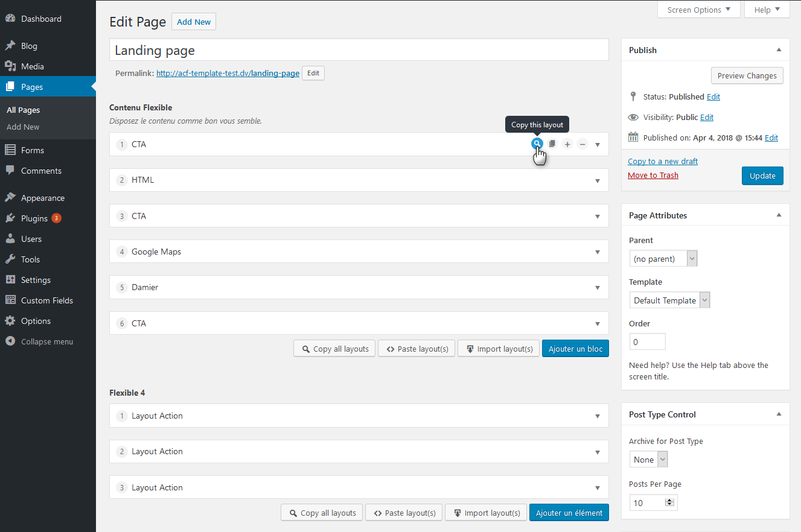Open the Screen Options tab
The image size is (801, 532).
tap(698, 10)
